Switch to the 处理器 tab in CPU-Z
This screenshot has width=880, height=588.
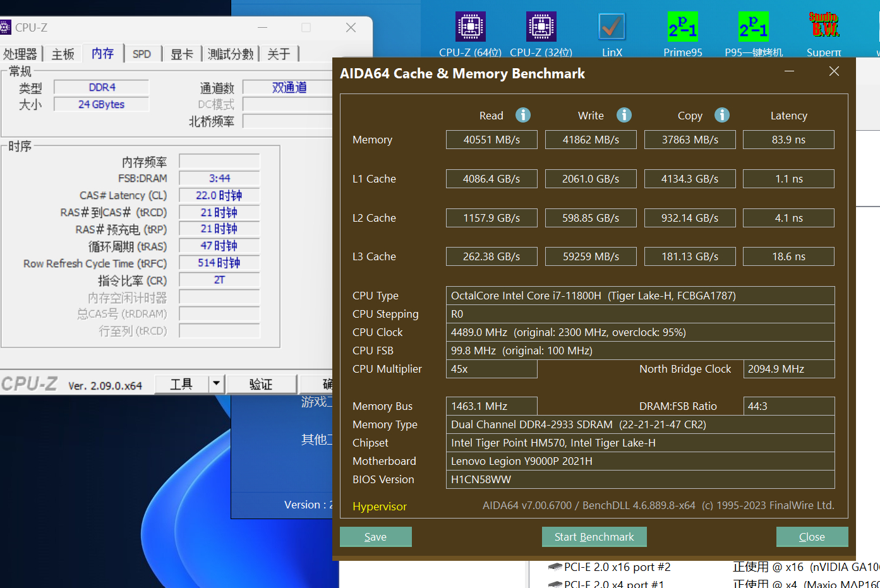coord(20,54)
